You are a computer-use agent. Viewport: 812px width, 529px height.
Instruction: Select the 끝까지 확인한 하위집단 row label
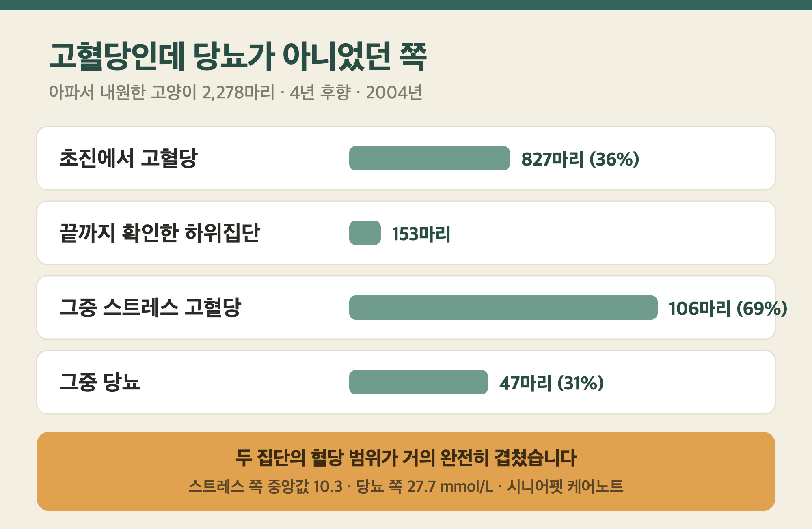tap(160, 233)
